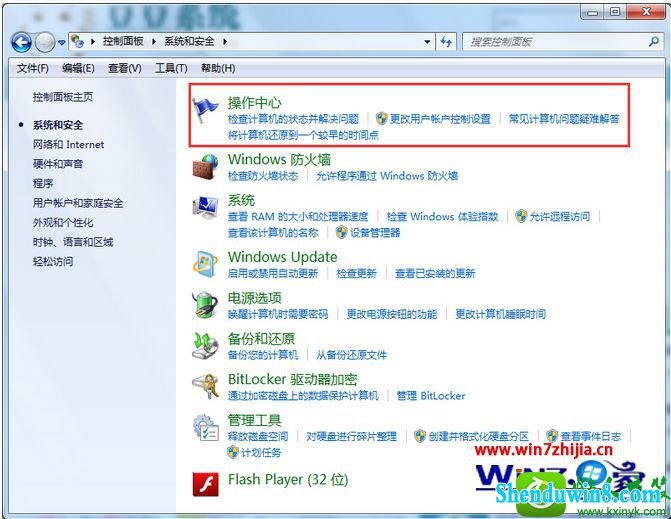Open the 文件(F) menu
This screenshot has height=519, width=671.
(x=33, y=68)
